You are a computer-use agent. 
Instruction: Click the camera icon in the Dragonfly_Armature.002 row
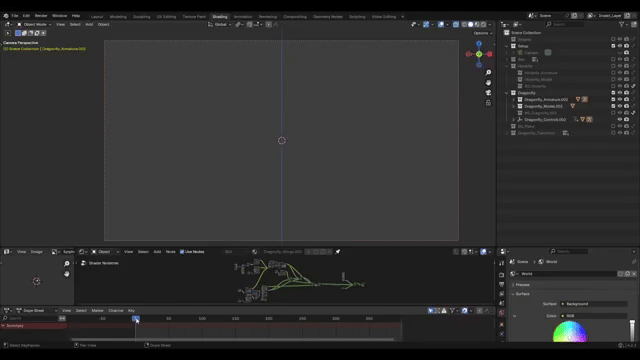coord(627,100)
